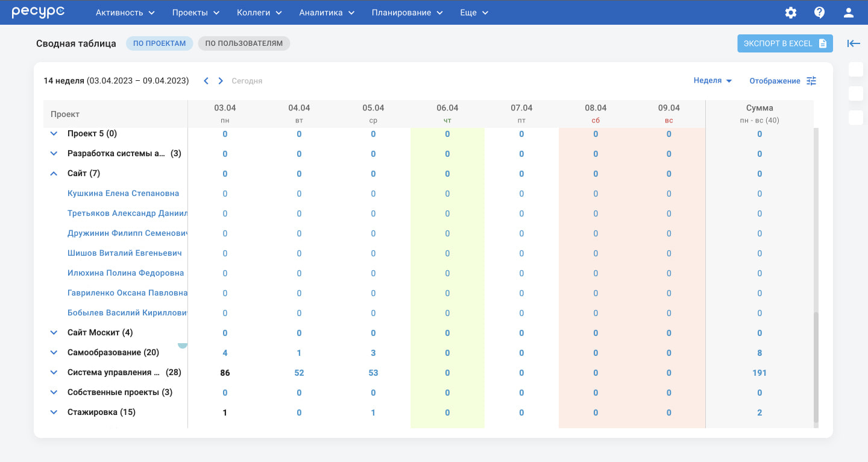This screenshot has width=868, height=462.
Task: Open Бобылев Василий user link
Action: 127,313
